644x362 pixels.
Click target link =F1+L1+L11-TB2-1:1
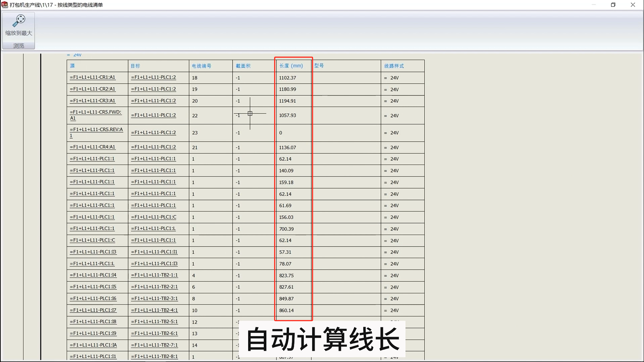point(154,275)
